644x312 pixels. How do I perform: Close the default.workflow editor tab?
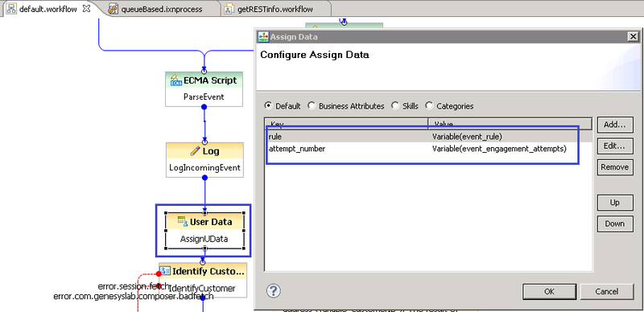[x=86, y=9]
